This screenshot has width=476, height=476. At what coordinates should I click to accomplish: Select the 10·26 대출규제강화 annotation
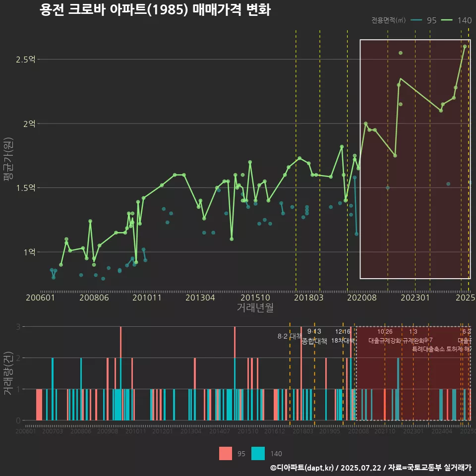tap(385, 336)
